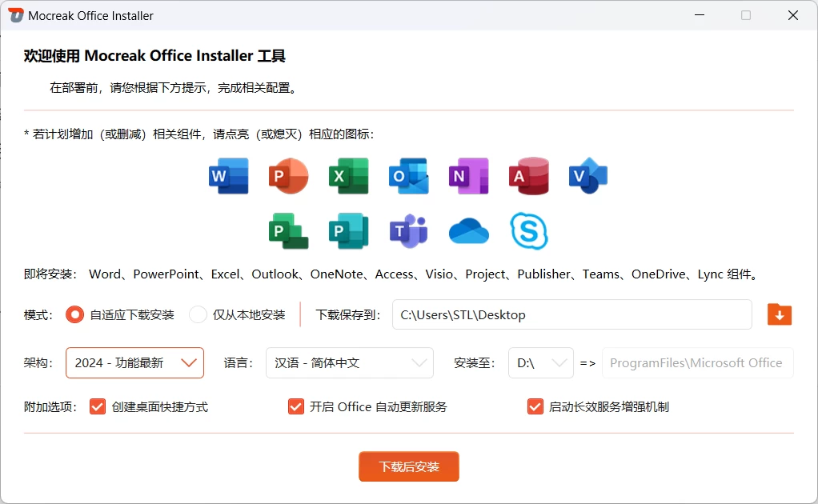This screenshot has width=818, height=504.
Task: Toggle the Outlook component icon
Action: coord(408,176)
